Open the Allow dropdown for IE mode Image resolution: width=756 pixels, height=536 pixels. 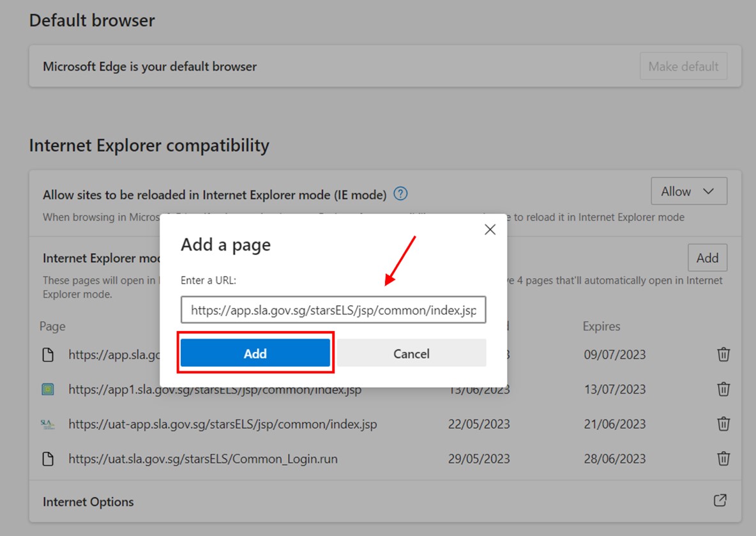coord(689,191)
